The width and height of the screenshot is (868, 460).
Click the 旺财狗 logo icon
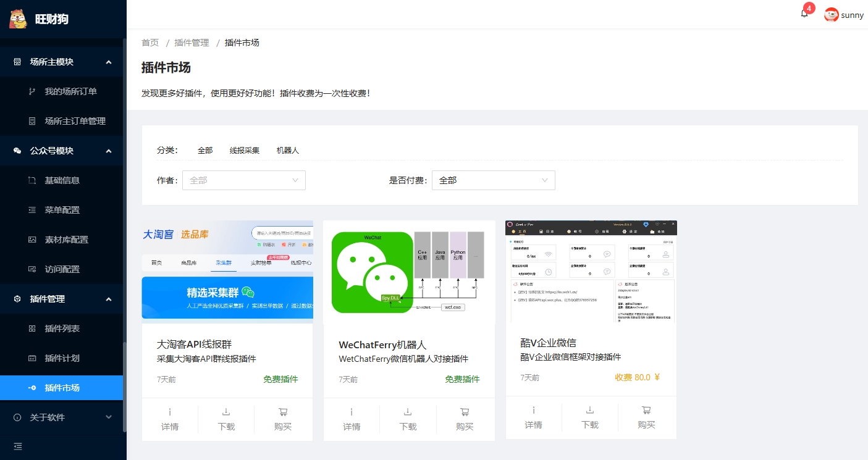(19, 19)
